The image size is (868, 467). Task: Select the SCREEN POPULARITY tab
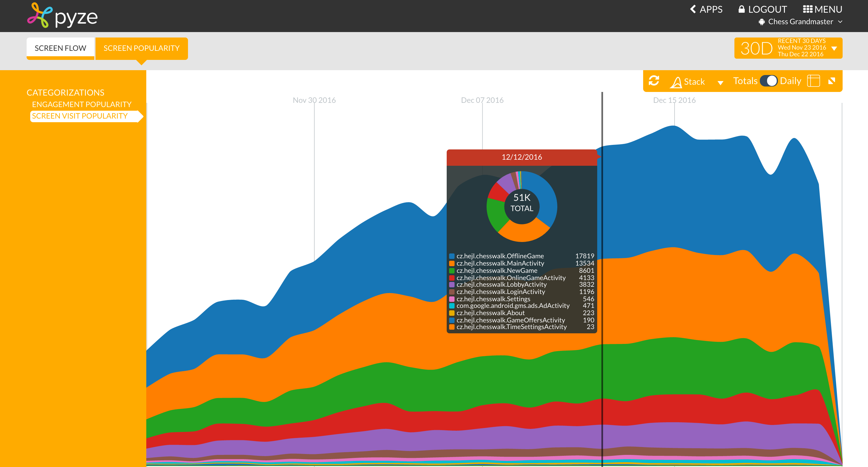[x=141, y=48]
